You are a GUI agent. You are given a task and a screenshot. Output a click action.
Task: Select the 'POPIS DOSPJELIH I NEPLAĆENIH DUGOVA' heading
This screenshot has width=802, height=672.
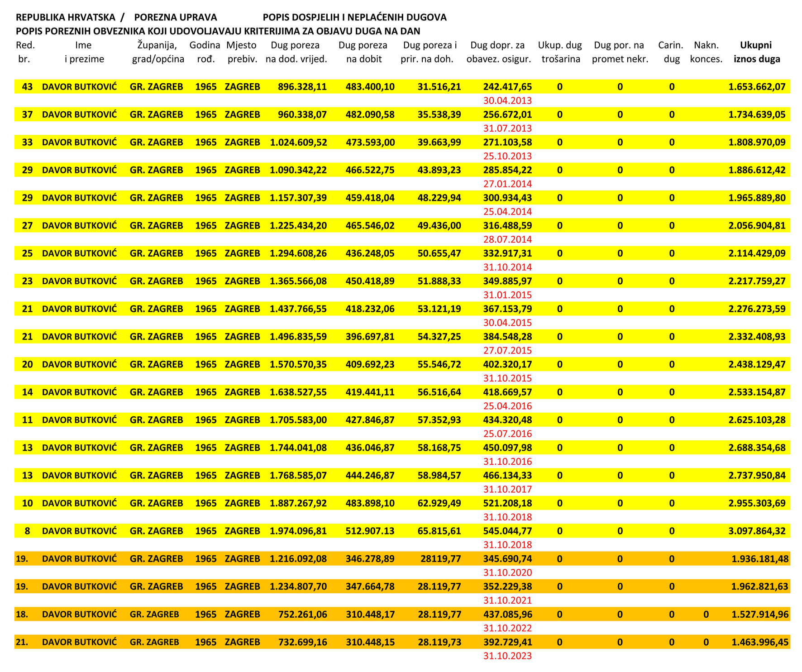[x=354, y=18]
